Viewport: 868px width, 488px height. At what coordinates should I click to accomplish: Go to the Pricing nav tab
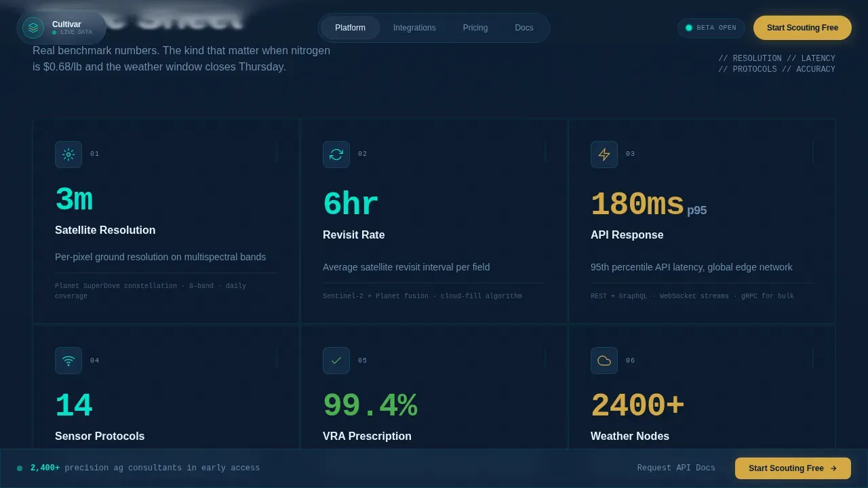(475, 28)
